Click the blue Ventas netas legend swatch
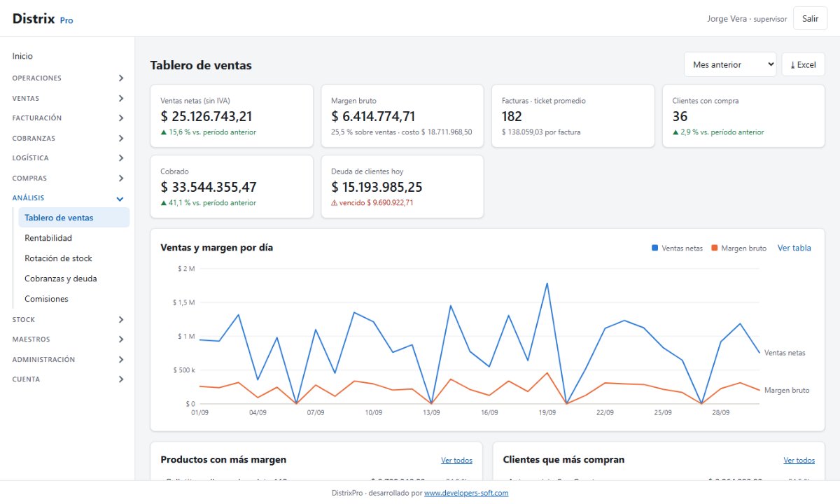Screen dimensions: 840x504 coord(654,248)
